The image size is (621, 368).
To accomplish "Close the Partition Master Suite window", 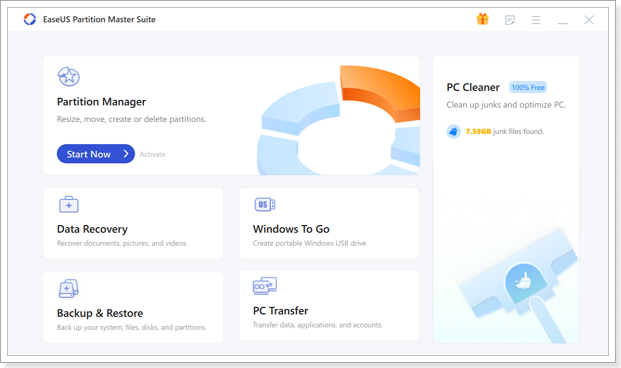I will 589,20.
